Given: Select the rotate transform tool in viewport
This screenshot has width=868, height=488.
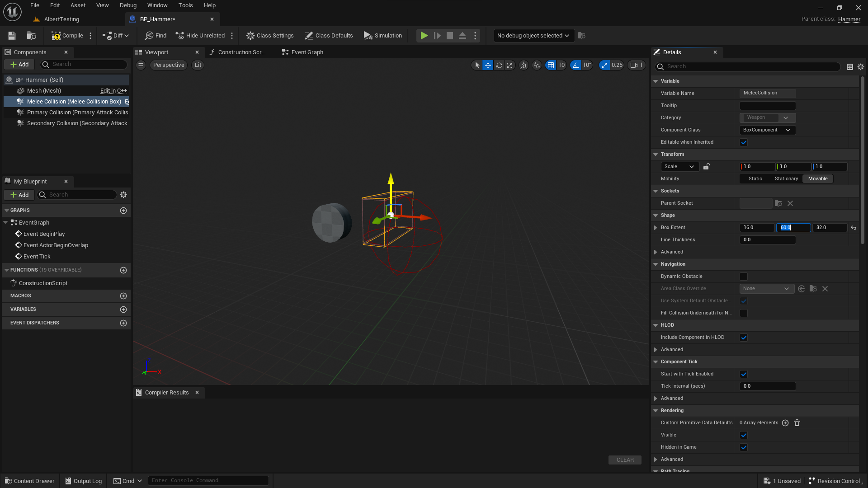Looking at the screenshot, I should pos(499,65).
